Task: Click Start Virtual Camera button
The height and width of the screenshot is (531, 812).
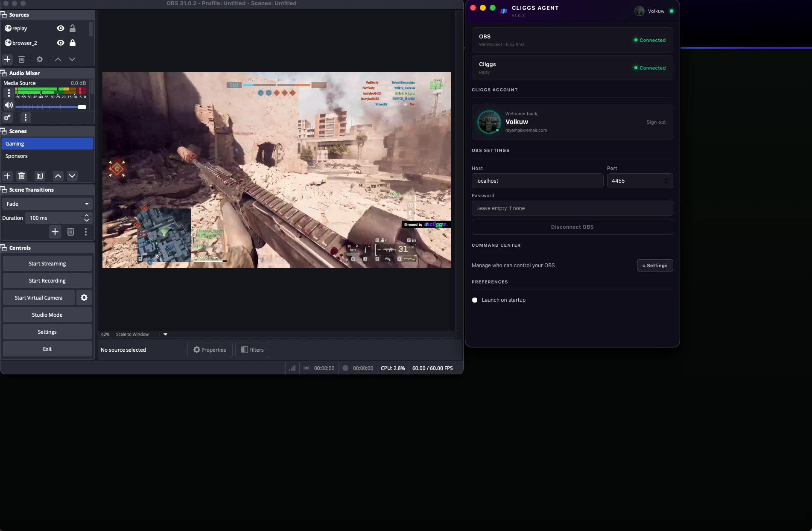Action: 39,298
